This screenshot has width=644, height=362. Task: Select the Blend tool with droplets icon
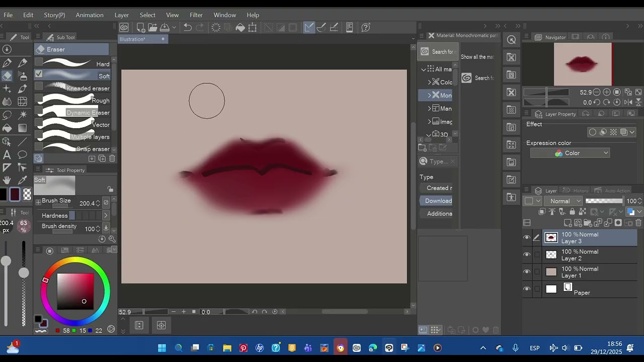(x=7, y=102)
